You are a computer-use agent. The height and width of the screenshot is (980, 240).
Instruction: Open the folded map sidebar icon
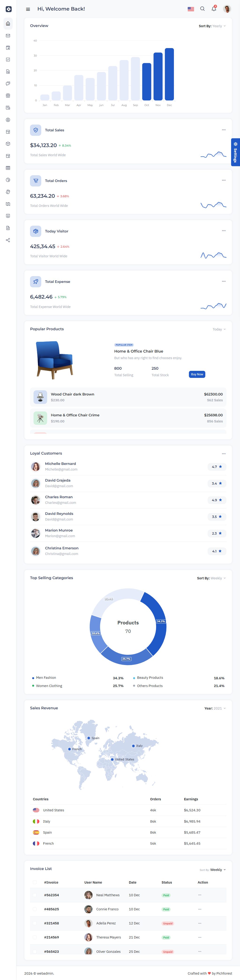click(x=8, y=204)
